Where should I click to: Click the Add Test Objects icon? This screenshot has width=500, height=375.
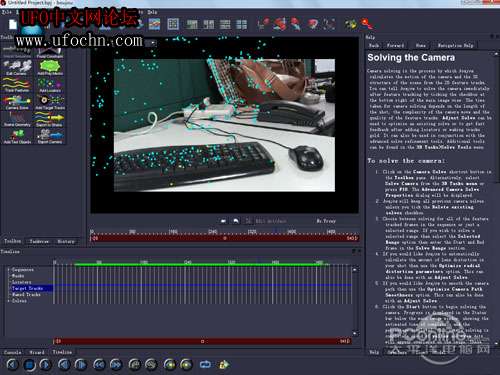pos(17,136)
